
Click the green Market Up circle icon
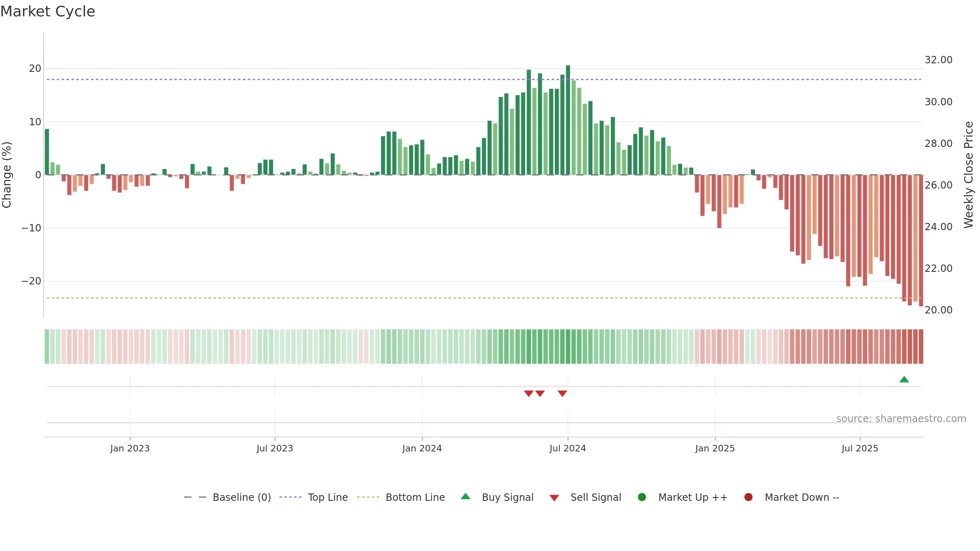pos(642,497)
